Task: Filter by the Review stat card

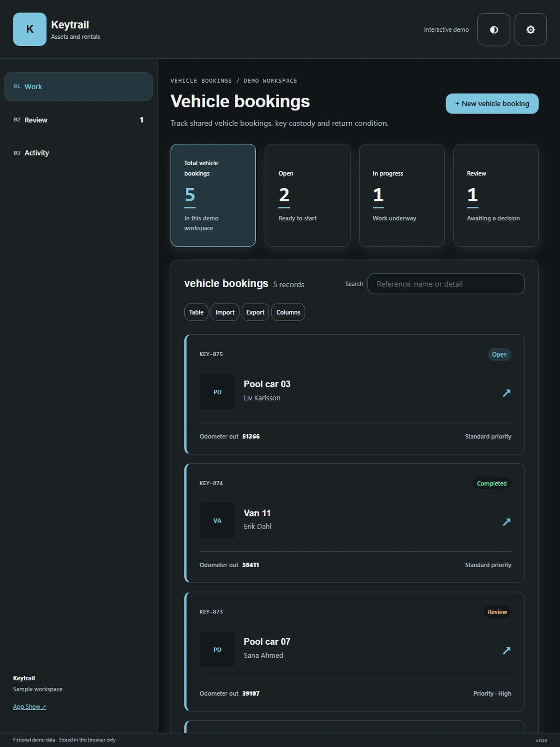Action: [496, 195]
